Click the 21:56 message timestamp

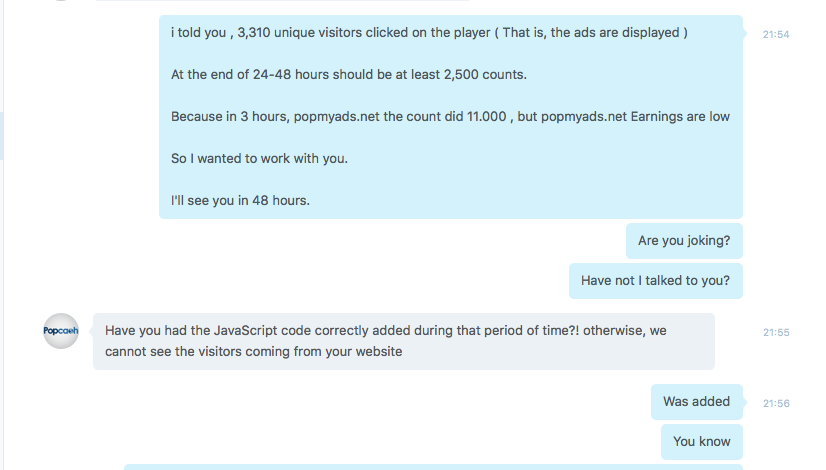tap(776, 404)
